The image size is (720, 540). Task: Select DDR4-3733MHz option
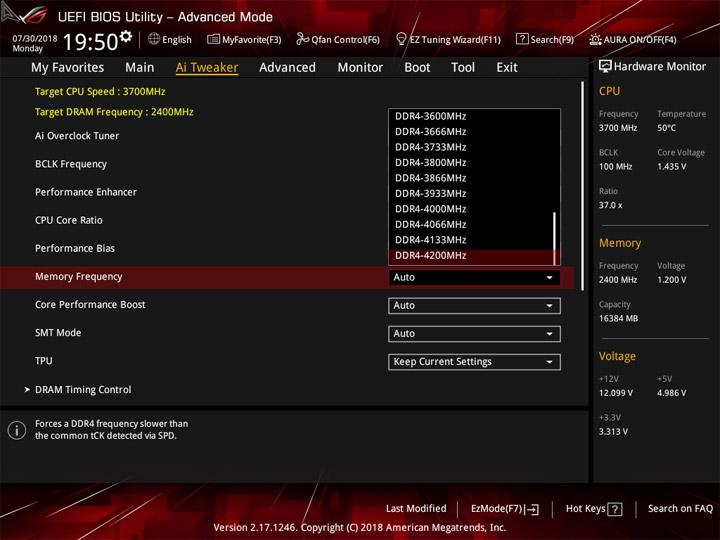(471, 147)
